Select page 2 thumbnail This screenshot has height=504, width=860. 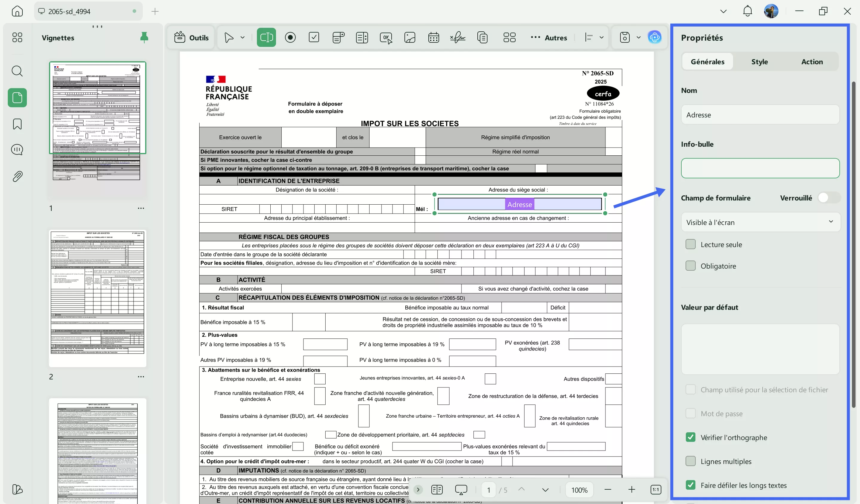click(x=98, y=298)
